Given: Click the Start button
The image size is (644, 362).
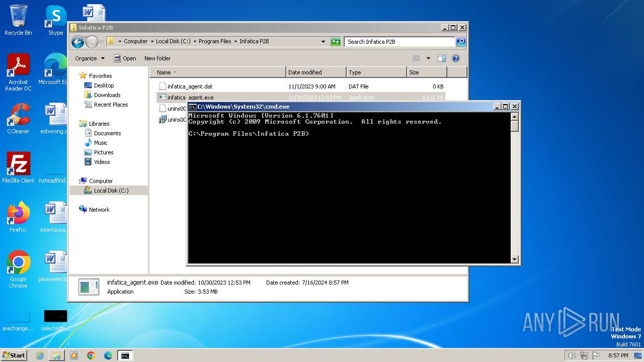Looking at the screenshot, I should 14,355.
